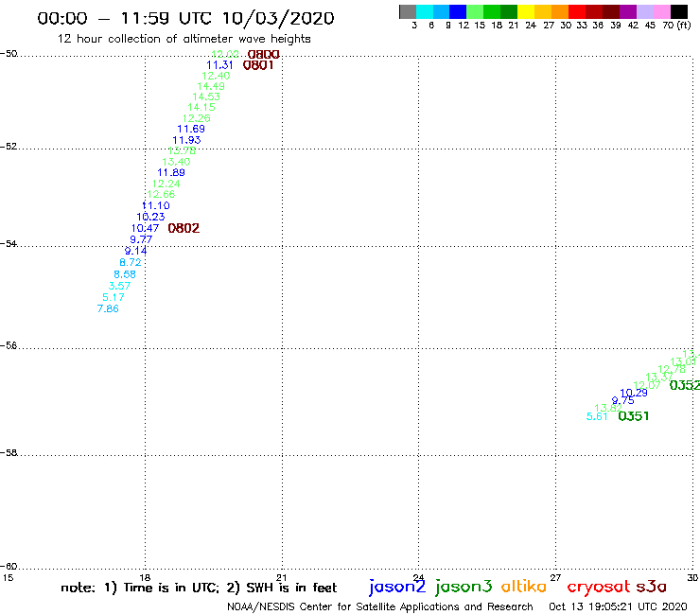Click the 3.57 wave height value

point(119,286)
